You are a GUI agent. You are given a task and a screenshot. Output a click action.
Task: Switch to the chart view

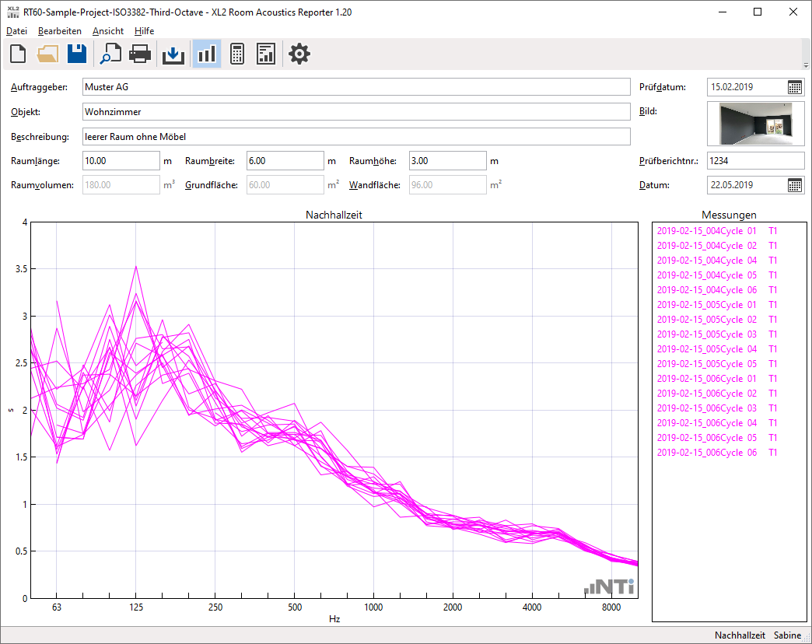(206, 53)
